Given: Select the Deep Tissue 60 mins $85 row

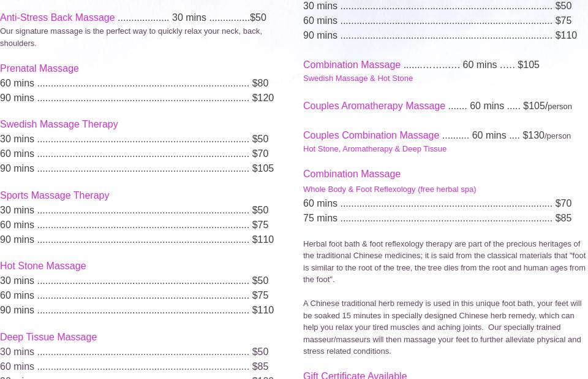Looking at the screenshot, I should click(x=134, y=367).
